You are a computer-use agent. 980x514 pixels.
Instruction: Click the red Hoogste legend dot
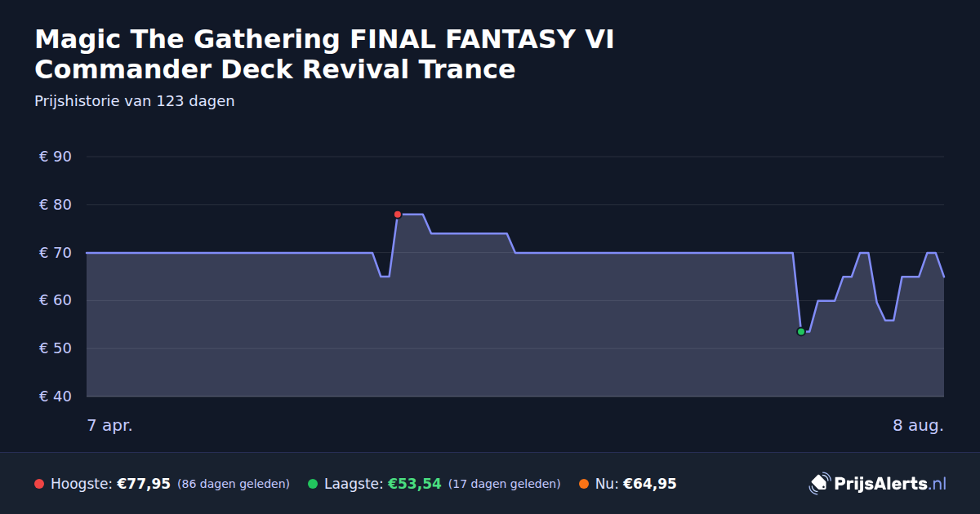[39, 484]
